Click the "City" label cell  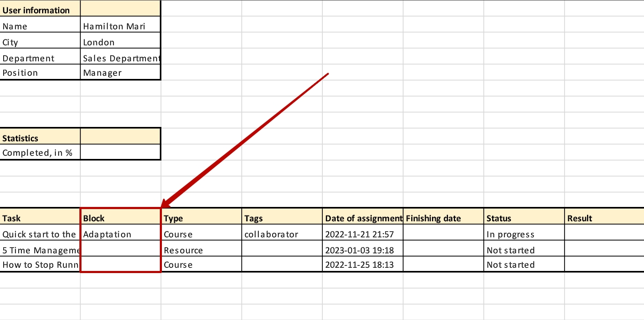tap(40, 42)
